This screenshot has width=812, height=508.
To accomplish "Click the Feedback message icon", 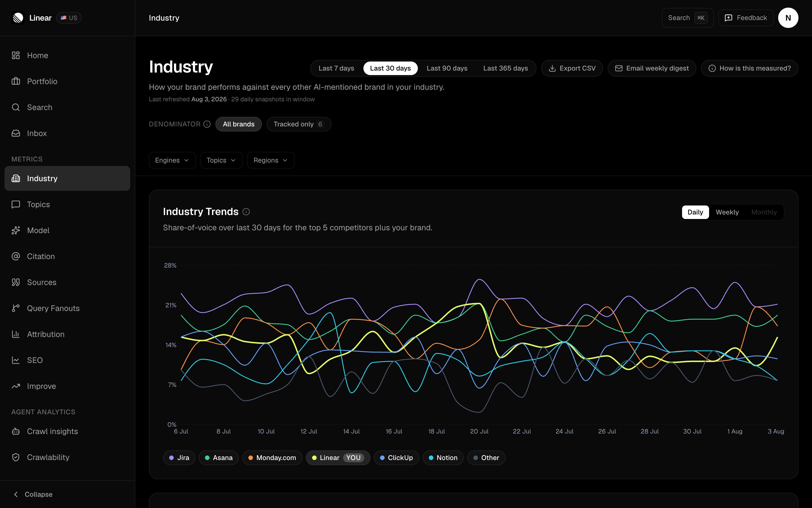I will [x=729, y=18].
